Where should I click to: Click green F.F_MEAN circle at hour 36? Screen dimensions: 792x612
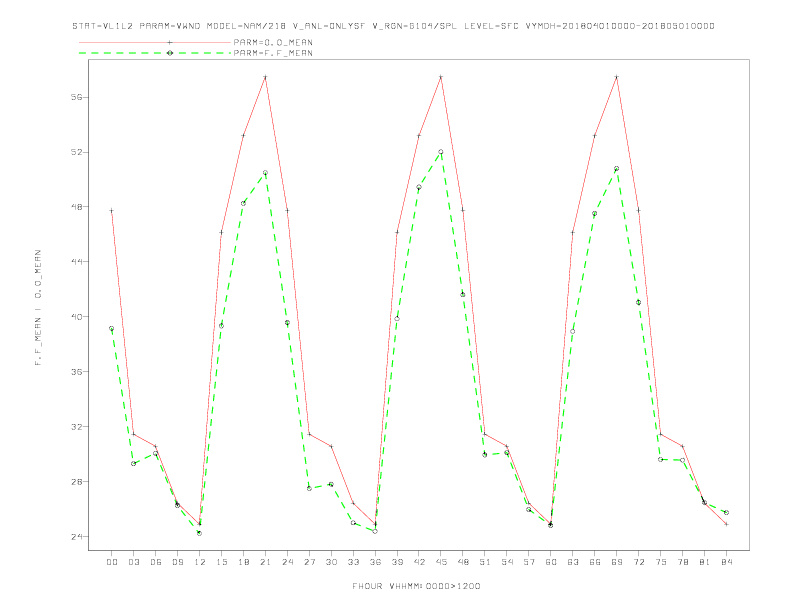click(375, 531)
